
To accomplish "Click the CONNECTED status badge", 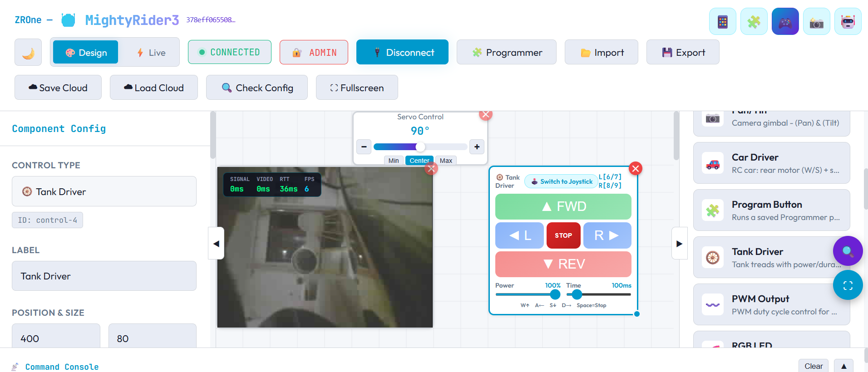I will click(x=230, y=52).
